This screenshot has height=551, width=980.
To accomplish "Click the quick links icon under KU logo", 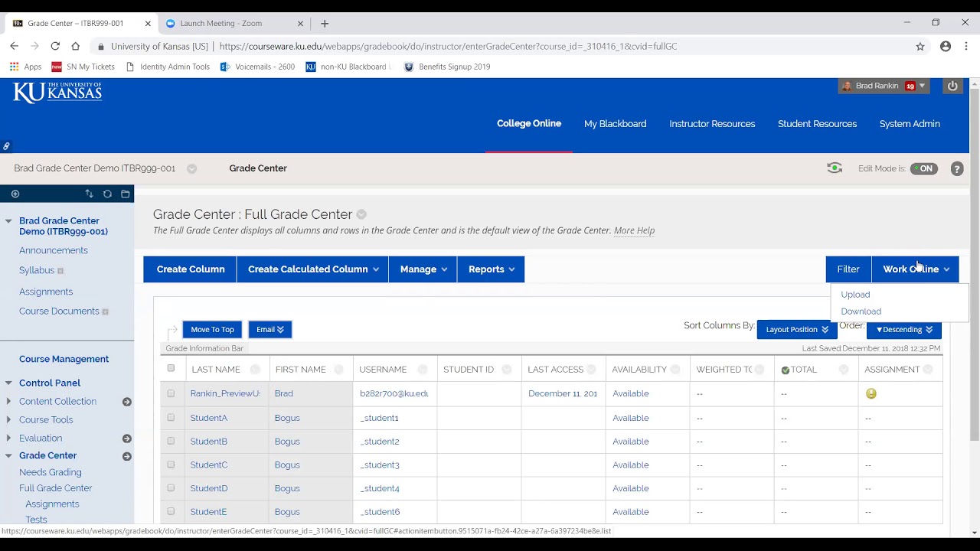I will tap(6, 146).
